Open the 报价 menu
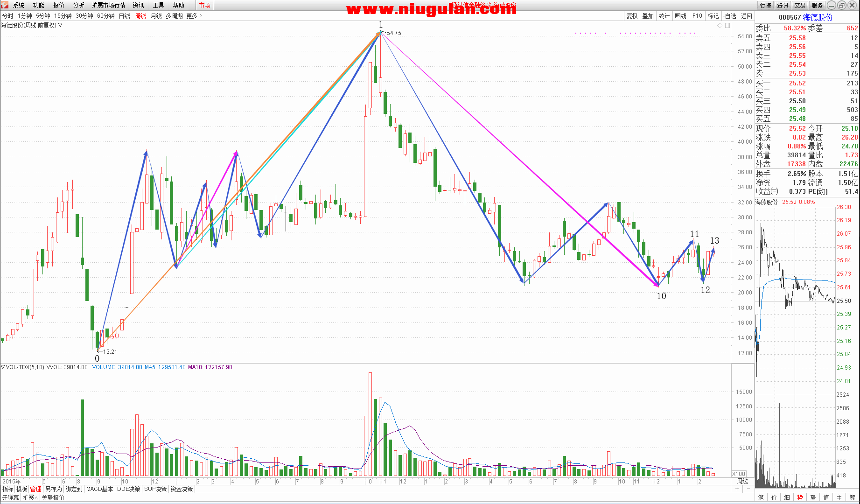 [59, 5]
